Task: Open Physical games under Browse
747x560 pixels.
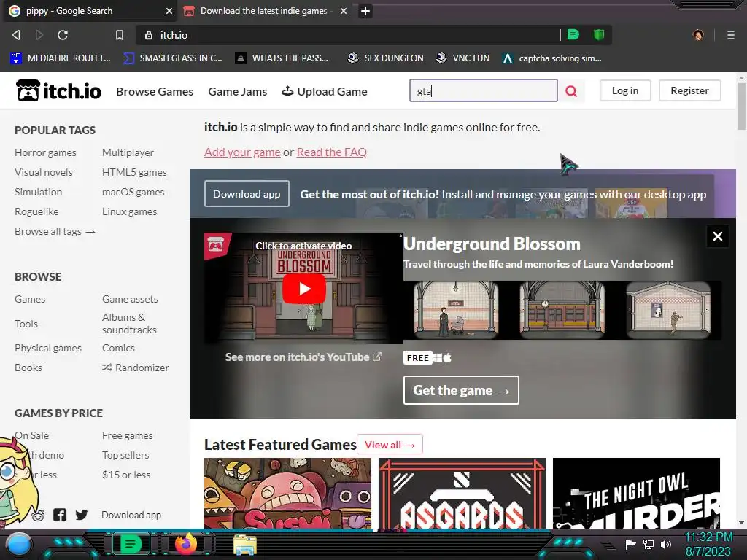Action: 47,348
